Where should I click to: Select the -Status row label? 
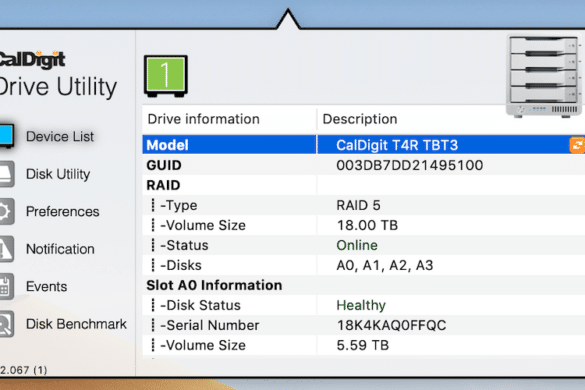184,245
